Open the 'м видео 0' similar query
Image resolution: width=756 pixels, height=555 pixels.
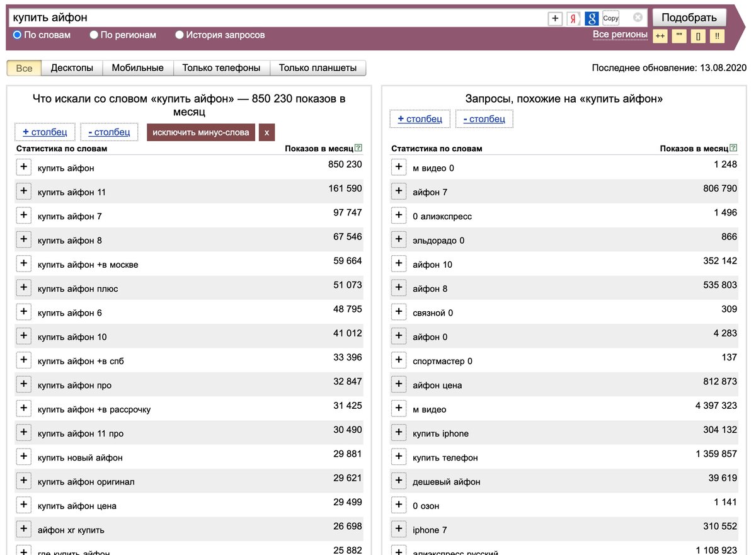pyautogui.click(x=433, y=168)
